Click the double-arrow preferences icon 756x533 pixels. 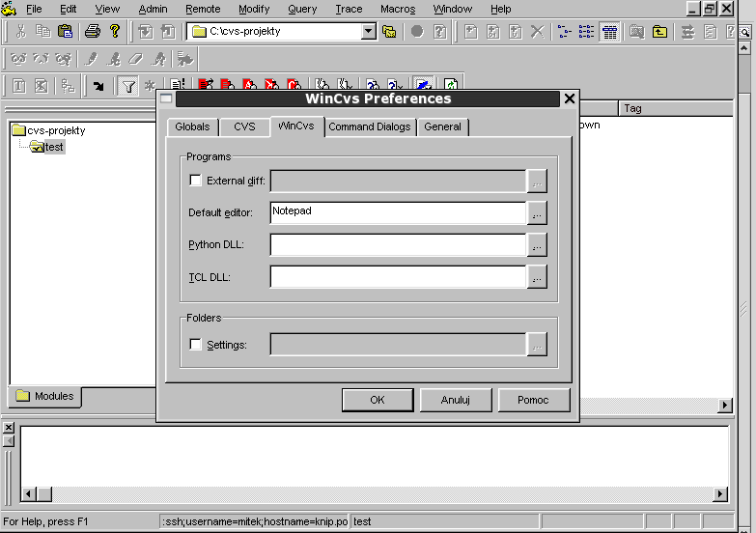tap(687, 32)
